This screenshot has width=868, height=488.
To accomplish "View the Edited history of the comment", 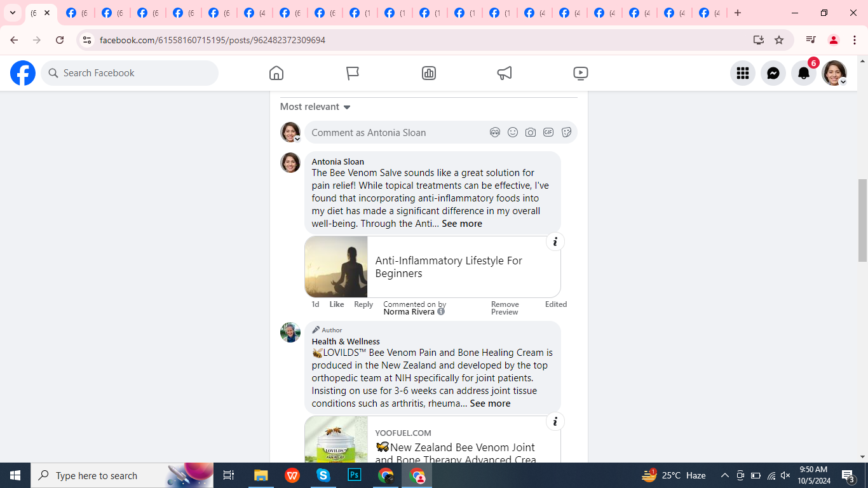I will (556, 304).
